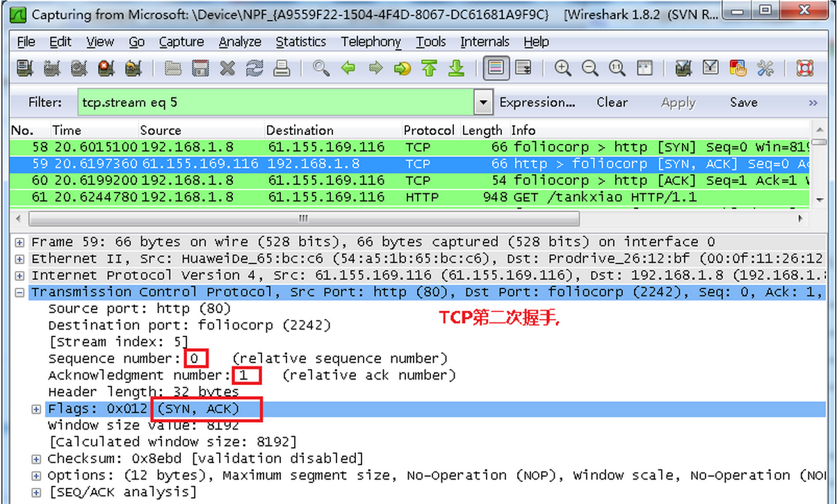837x504 pixels.
Task: Find a packet magnifier icon
Action: (x=320, y=68)
